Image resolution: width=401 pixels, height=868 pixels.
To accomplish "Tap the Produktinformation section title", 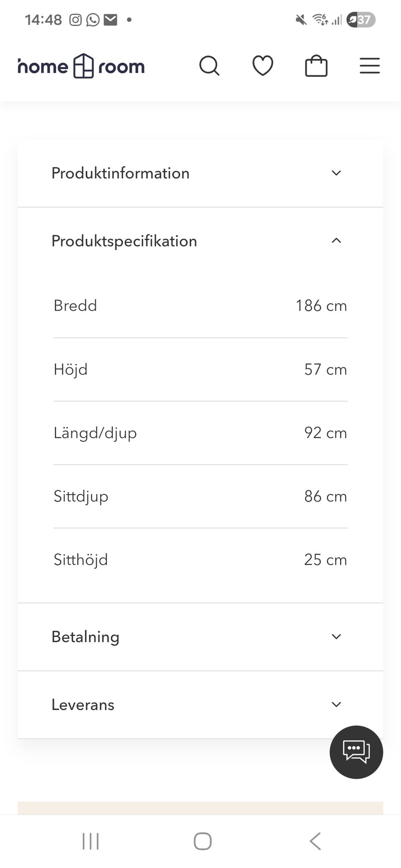I will 120,173.
